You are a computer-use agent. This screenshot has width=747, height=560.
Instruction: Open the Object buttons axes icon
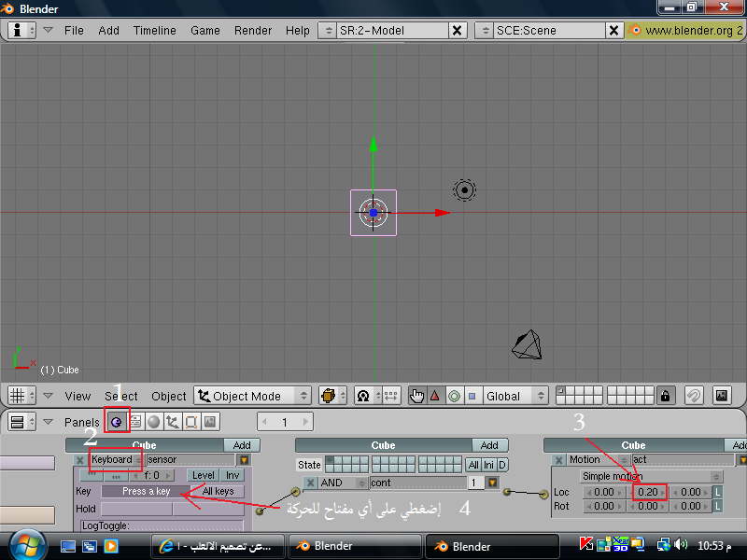(x=173, y=422)
